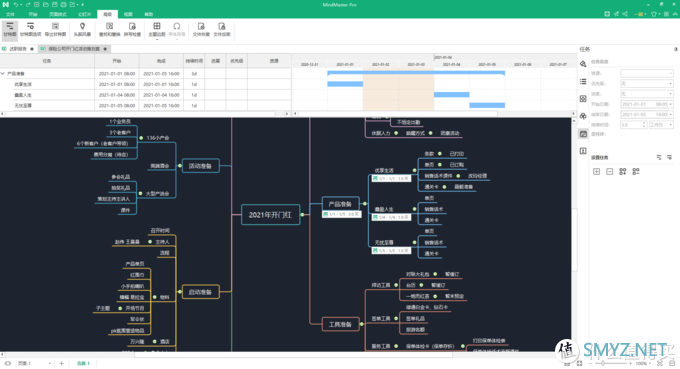680x369 pixels.
Task: Toggle the Gantt chart view button
Action: tap(10, 29)
